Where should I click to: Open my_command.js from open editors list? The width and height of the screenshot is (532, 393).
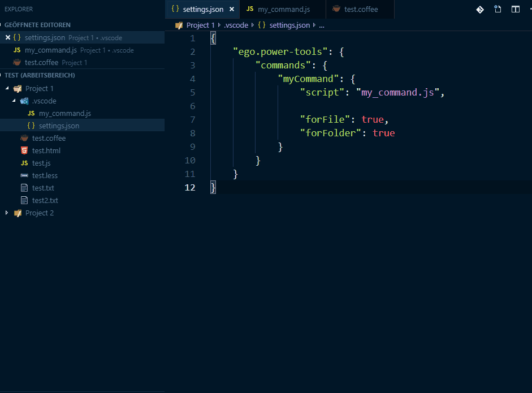82,50
